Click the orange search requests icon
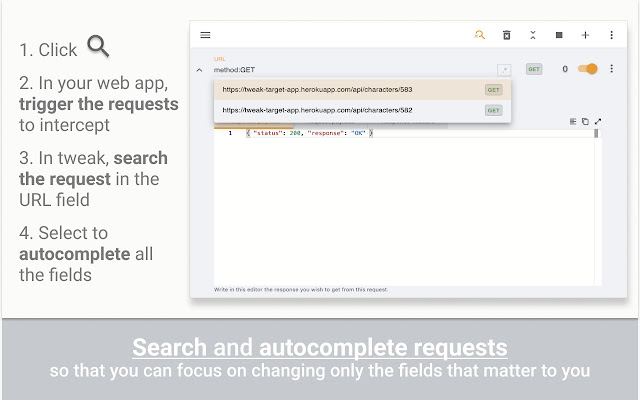The image size is (640, 400). click(x=480, y=35)
